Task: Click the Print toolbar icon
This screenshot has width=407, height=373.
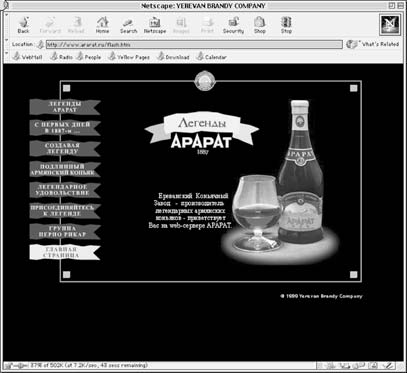Action: pos(207,25)
